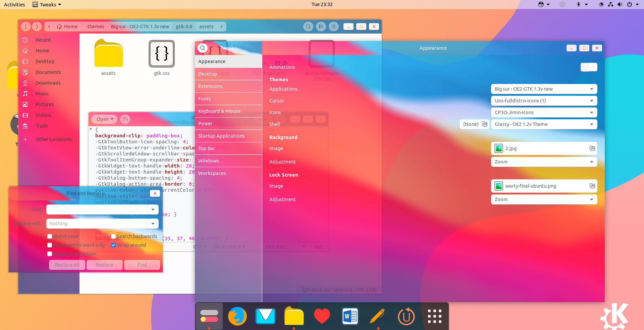Click the path bar left-scroll arrow in Files
This screenshot has width=644, height=330.
tap(49, 27)
